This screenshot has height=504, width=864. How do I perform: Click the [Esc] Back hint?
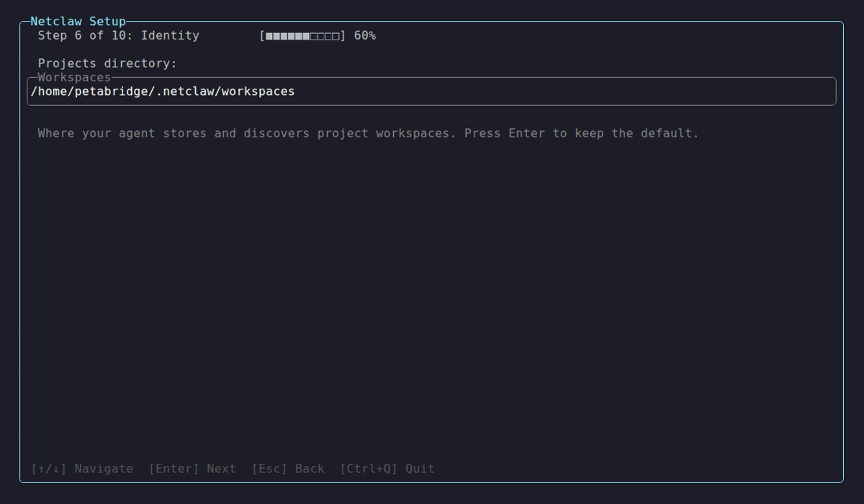point(288,469)
